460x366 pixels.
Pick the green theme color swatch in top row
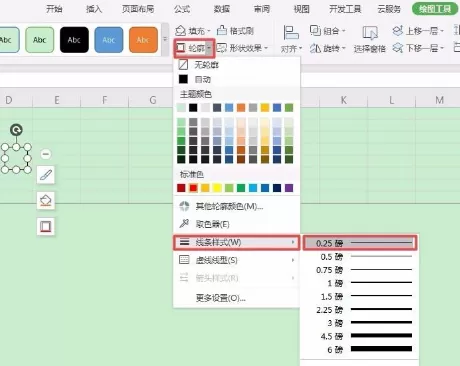289,108
